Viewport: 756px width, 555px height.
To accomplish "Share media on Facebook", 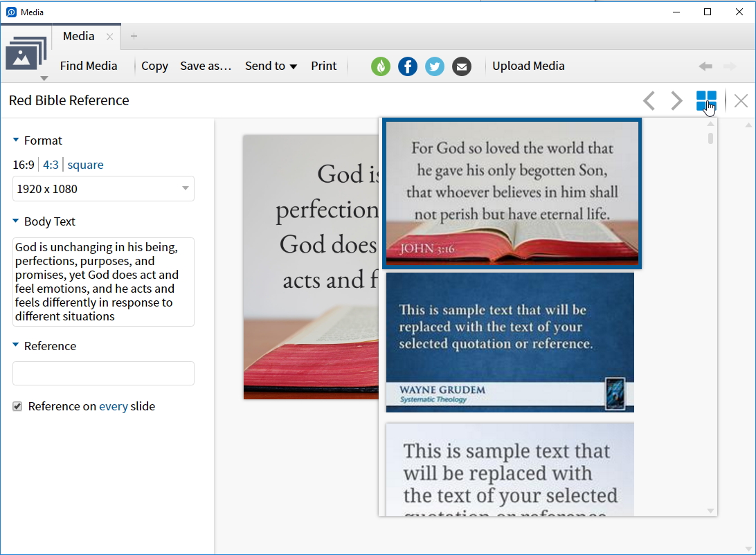I will point(407,66).
